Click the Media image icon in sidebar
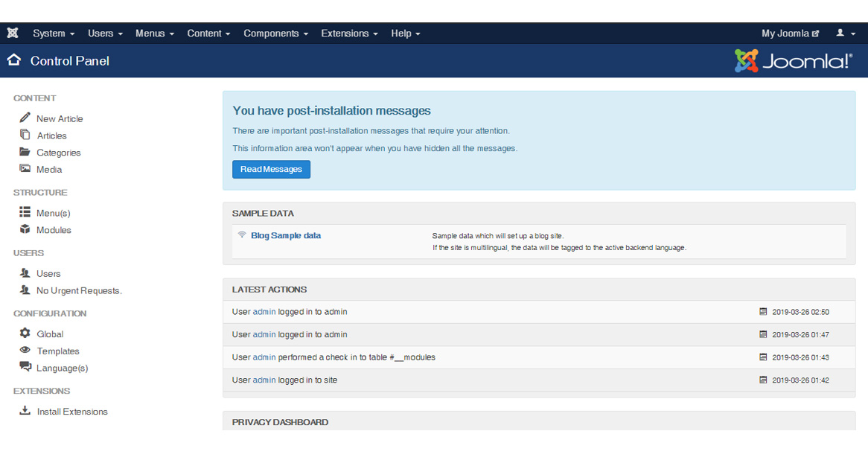This screenshot has width=868, height=466. coord(25,169)
